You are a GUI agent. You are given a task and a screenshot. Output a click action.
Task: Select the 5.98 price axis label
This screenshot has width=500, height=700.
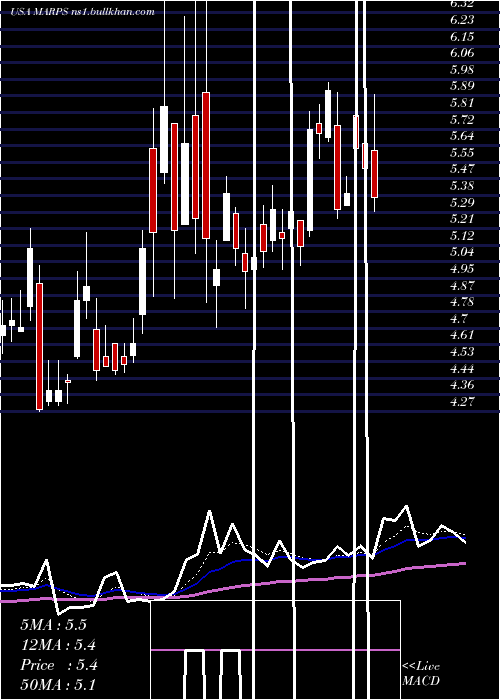[x=462, y=70]
